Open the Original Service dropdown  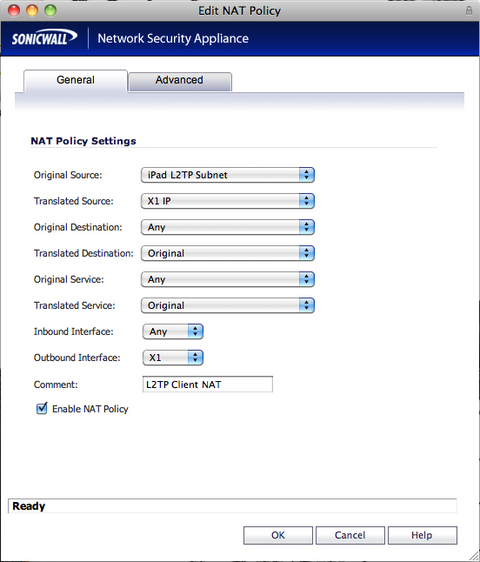click(228, 280)
